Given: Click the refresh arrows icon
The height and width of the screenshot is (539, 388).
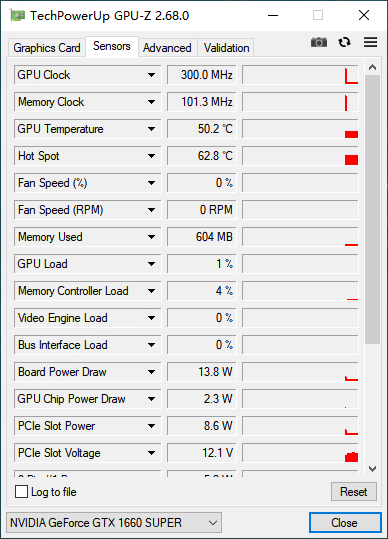Looking at the screenshot, I should (344, 42).
